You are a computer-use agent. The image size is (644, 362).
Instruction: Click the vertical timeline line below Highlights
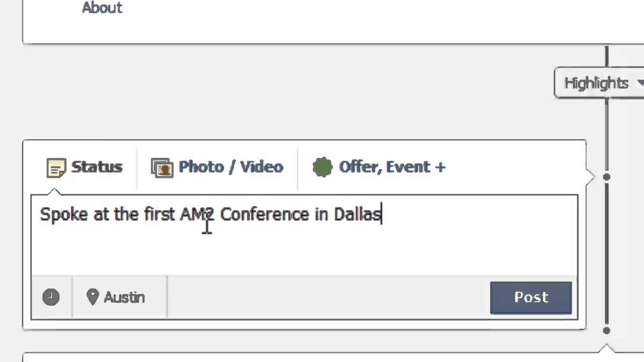click(x=607, y=131)
